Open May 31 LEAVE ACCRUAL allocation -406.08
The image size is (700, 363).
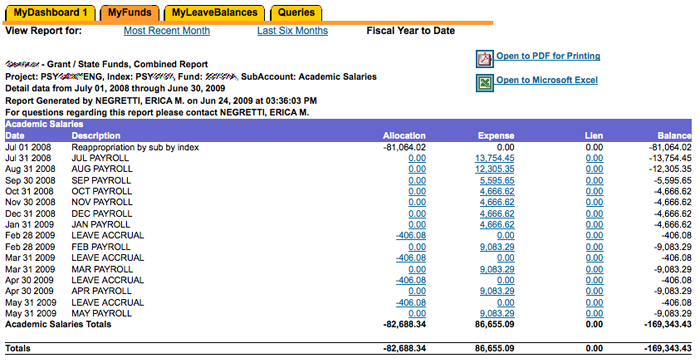pyautogui.click(x=411, y=302)
